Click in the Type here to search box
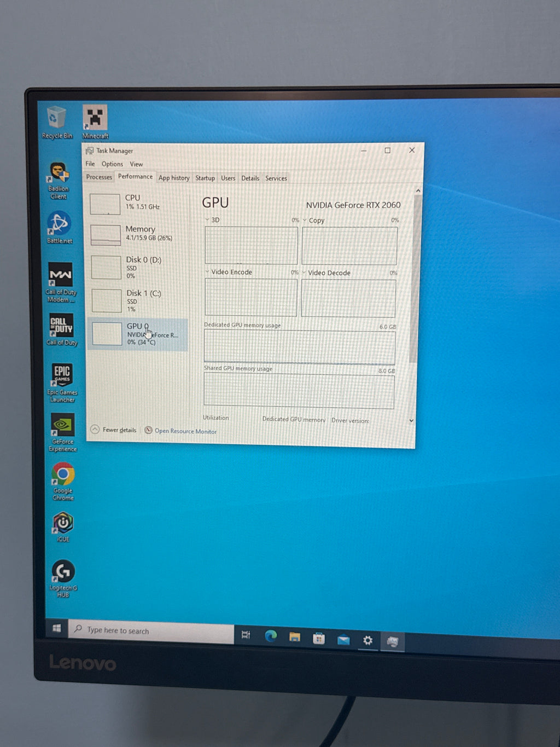Screen dimensions: 560x747 (x=151, y=632)
